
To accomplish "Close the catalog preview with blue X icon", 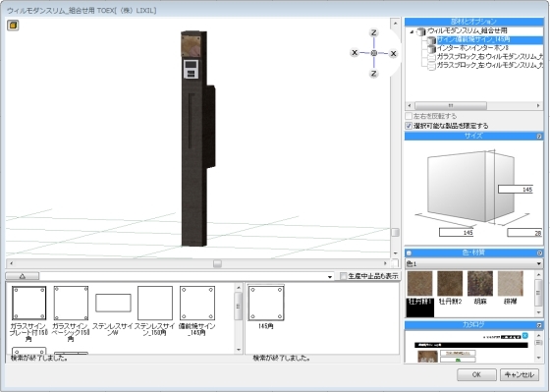I will pos(524,336).
